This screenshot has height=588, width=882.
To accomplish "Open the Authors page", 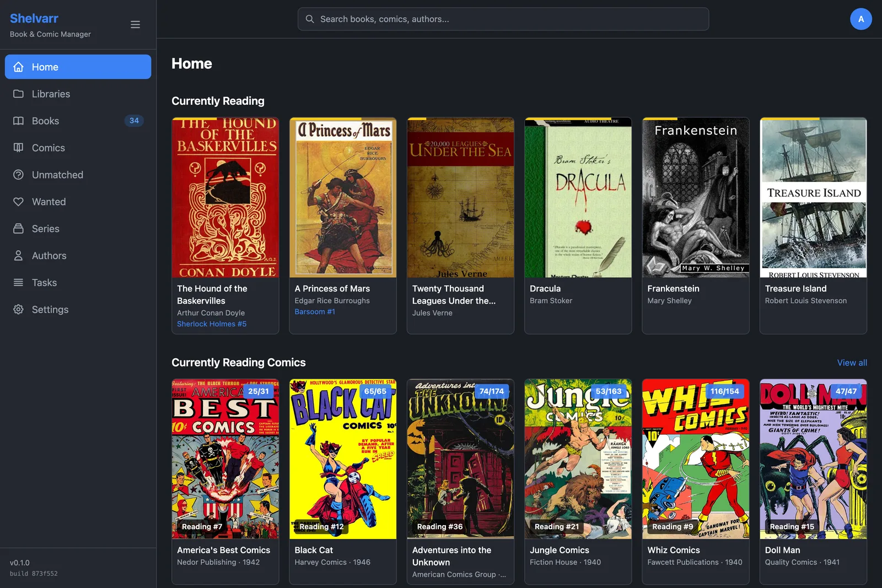I will [78, 256].
